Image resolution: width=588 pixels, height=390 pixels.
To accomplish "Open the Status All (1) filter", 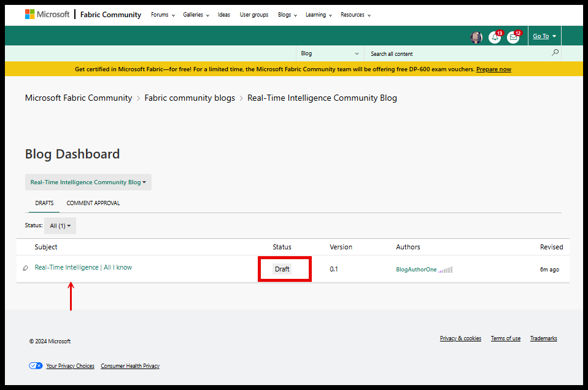I will (60, 225).
